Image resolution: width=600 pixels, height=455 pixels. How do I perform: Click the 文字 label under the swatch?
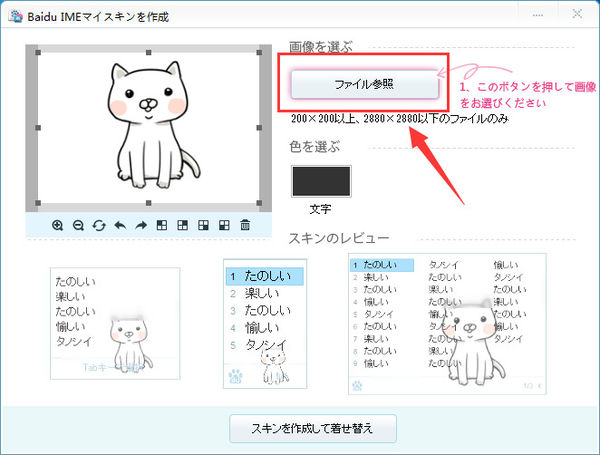click(x=320, y=209)
